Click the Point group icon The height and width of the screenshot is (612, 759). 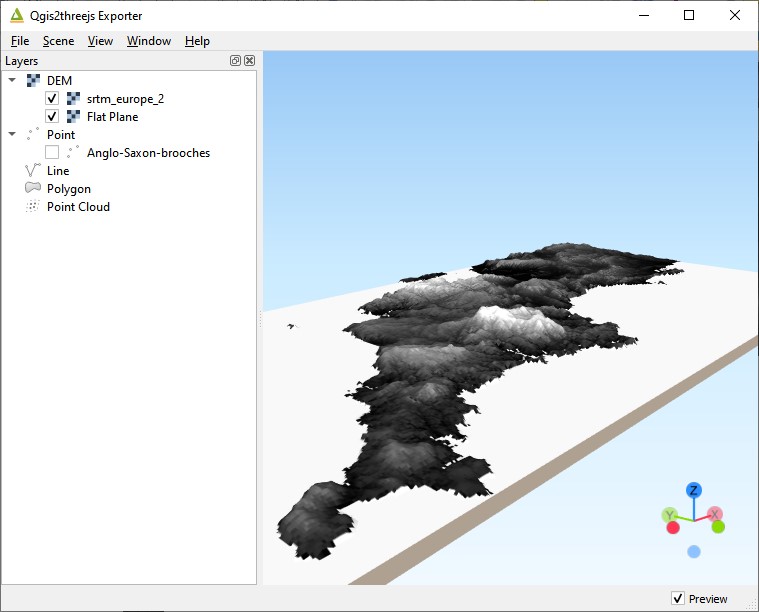click(x=33, y=134)
